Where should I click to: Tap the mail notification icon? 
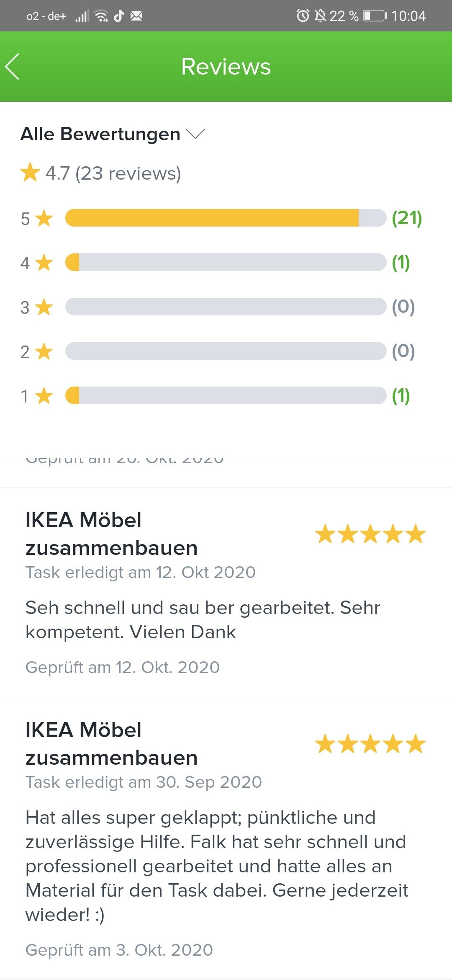pos(136,16)
